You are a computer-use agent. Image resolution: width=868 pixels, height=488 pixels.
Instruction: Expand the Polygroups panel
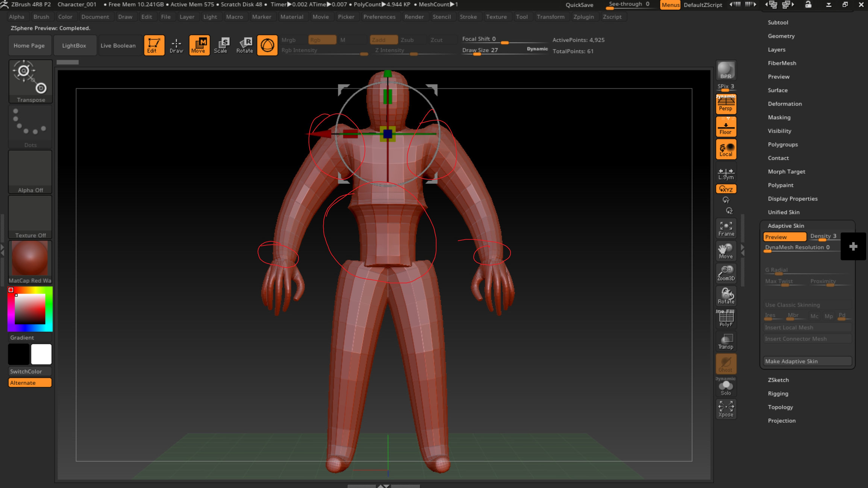point(783,144)
